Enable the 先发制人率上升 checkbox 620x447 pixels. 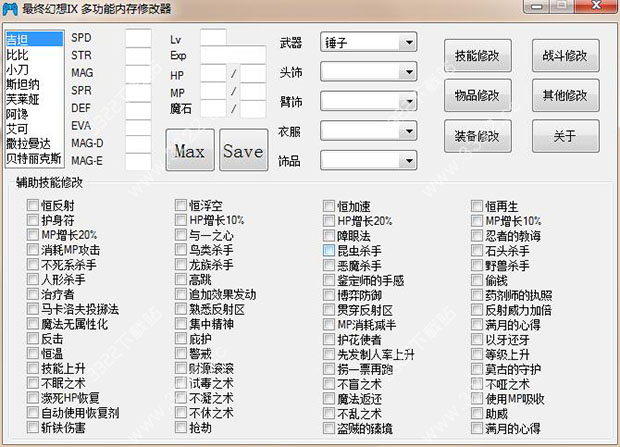pyautogui.click(x=329, y=354)
